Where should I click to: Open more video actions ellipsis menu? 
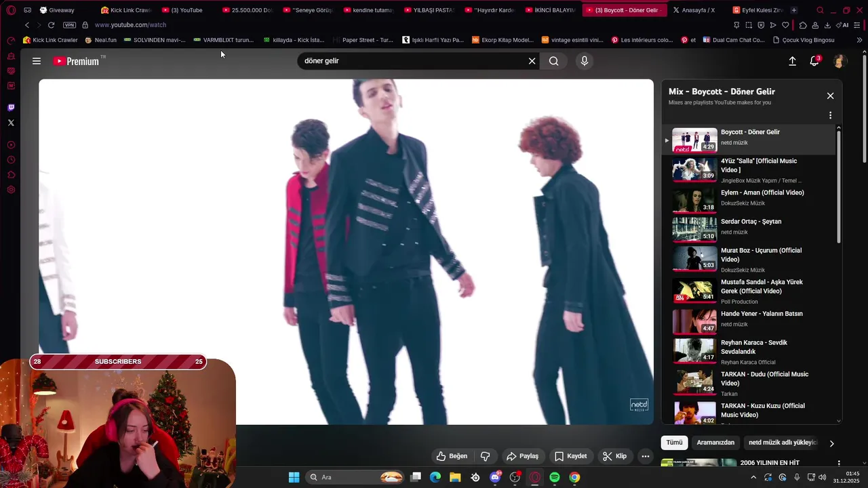646,456
